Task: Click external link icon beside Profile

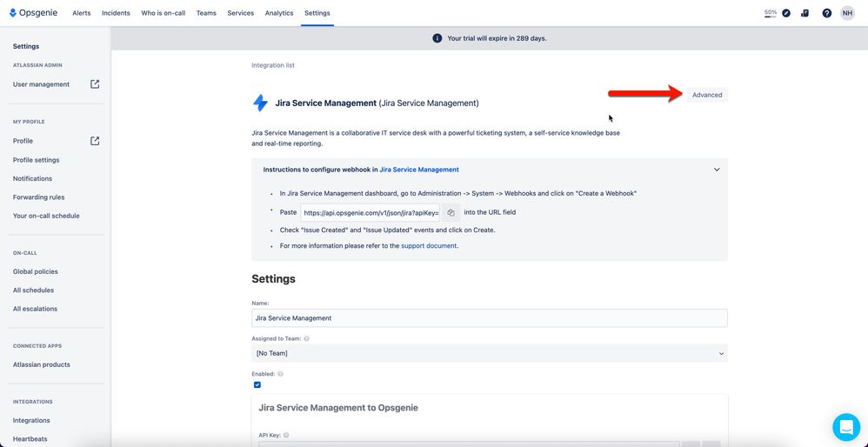Action: [x=95, y=141]
